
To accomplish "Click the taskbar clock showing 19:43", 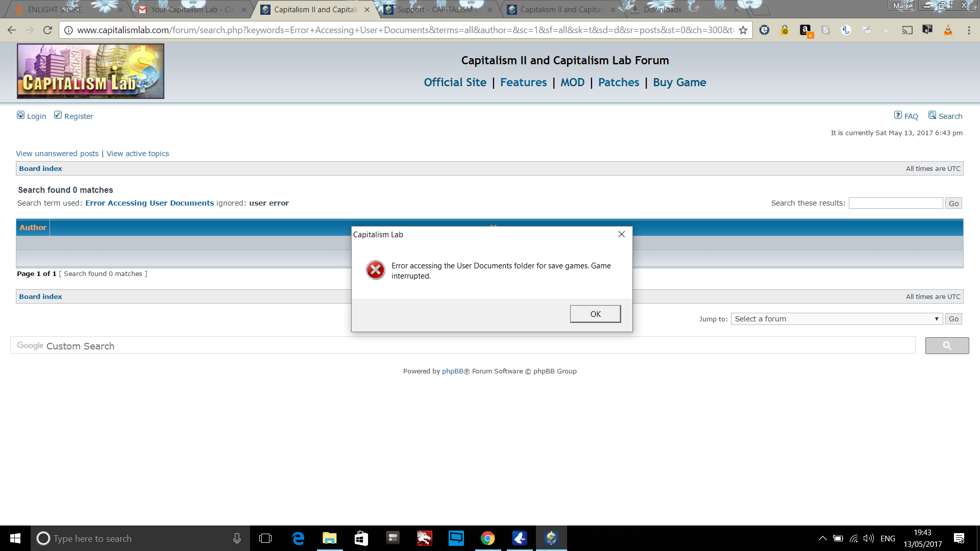I will pos(923,538).
